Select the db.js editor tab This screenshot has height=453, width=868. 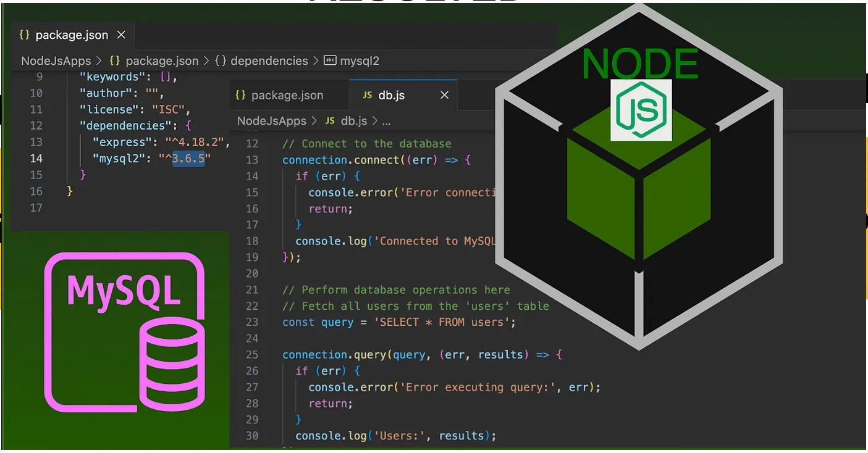click(x=403, y=95)
